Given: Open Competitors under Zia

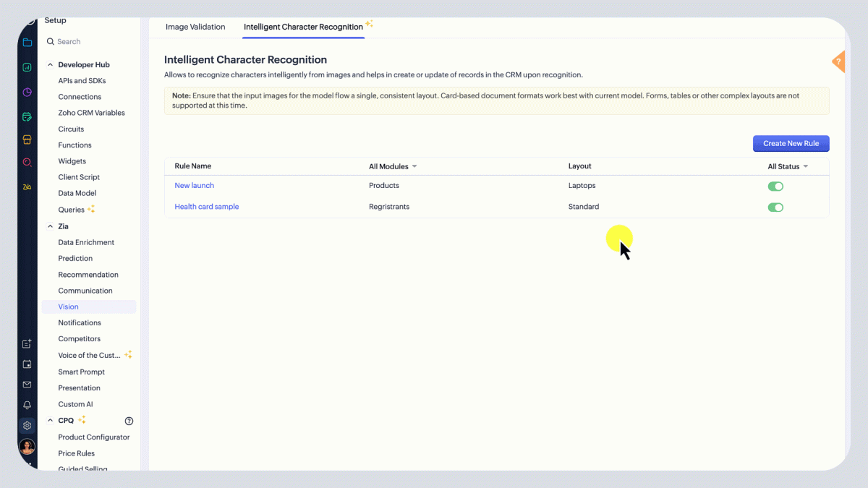Looking at the screenshot, I should [x=79, y=338].
